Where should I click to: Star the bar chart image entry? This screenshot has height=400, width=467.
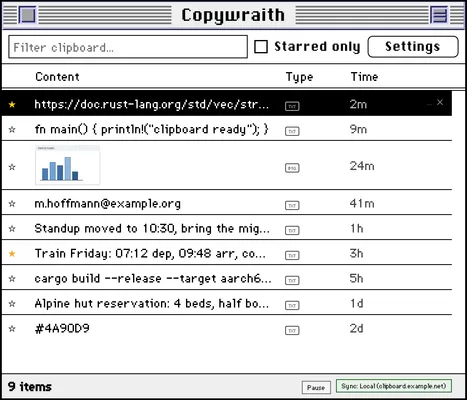(x=12, y=167)
